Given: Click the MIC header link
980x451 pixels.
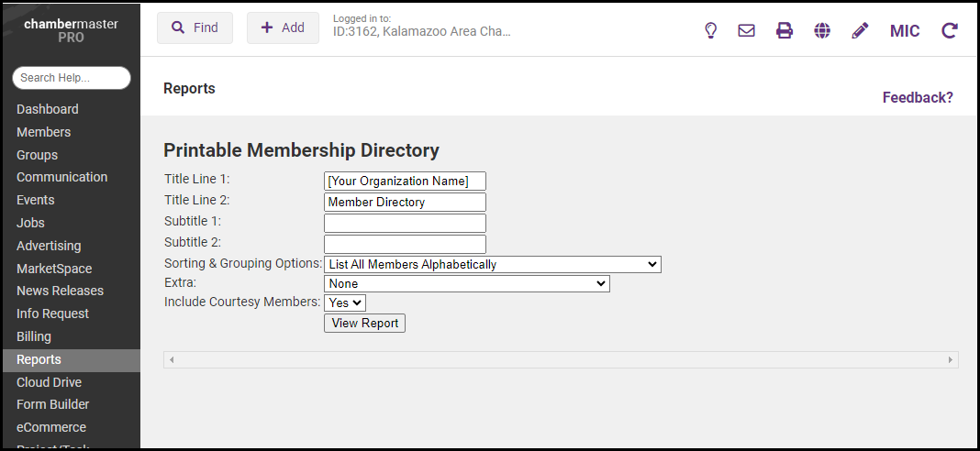Looking at the screenshot, I should pos(905,30).
